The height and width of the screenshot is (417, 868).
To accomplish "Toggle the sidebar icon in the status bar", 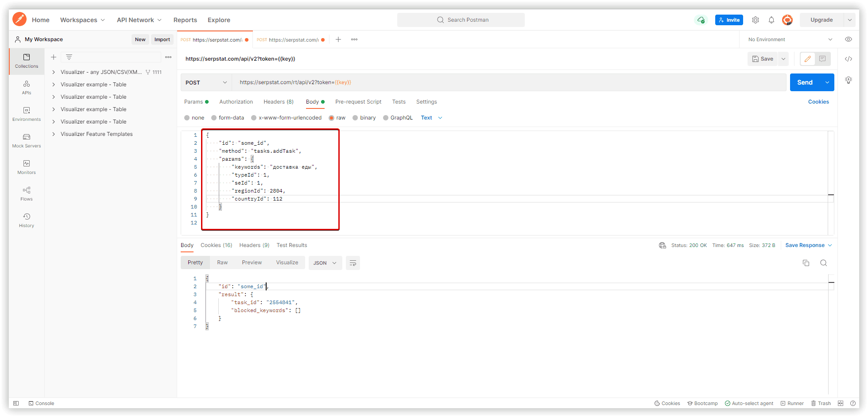I will [x=16, y=403].
